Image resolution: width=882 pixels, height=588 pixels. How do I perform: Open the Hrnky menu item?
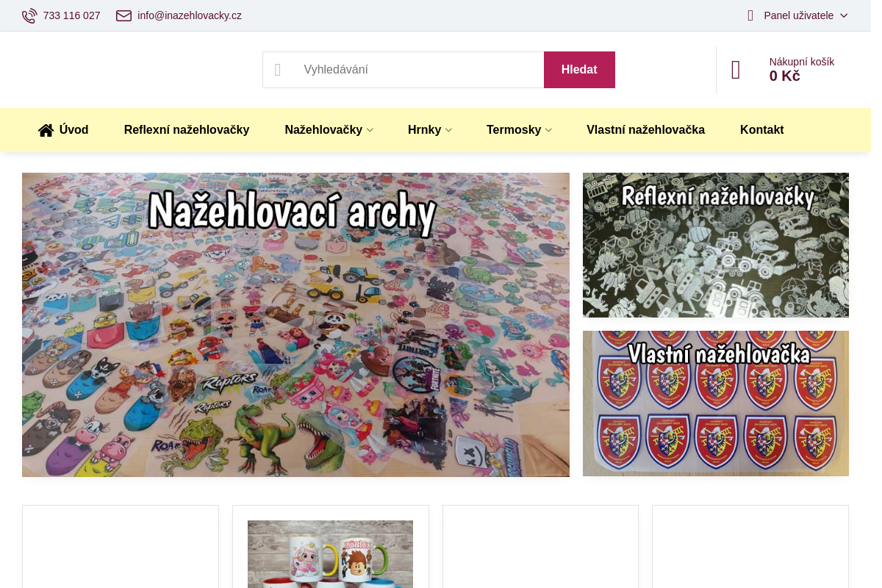[x=424, y=130]
